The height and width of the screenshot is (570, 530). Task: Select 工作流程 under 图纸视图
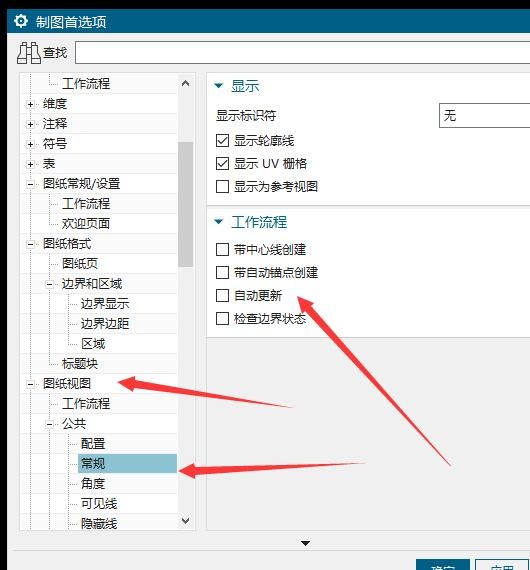[x=86, y=404]
